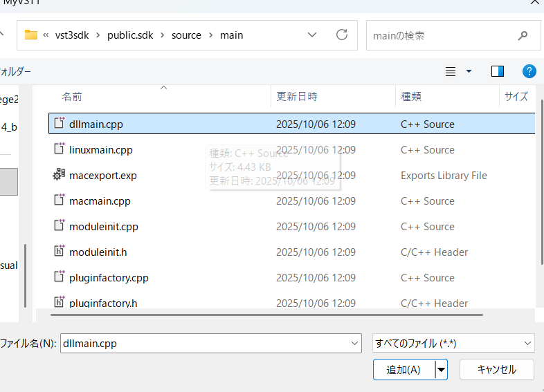Sort by 更新日時 column header
544x392 pixels.
click(297, 97)
